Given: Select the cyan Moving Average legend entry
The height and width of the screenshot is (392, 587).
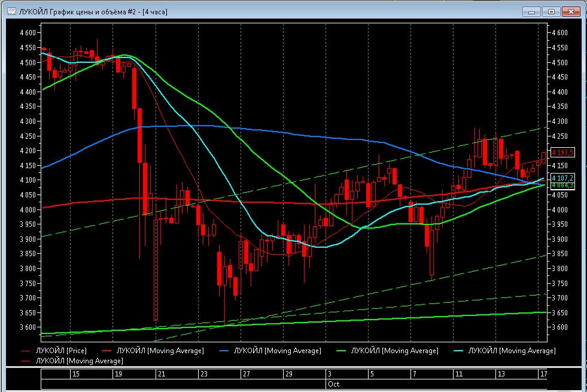Looking at the screenshot, I should coord(512,351).
